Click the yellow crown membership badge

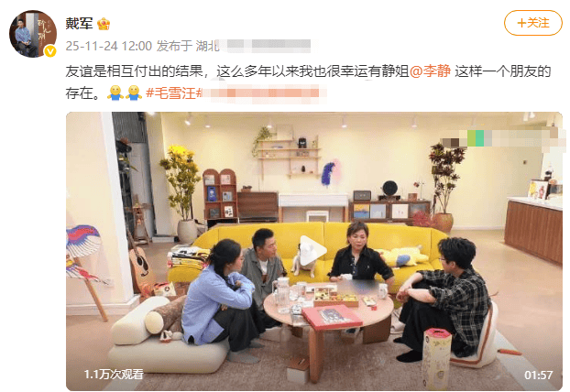point(104,24)
